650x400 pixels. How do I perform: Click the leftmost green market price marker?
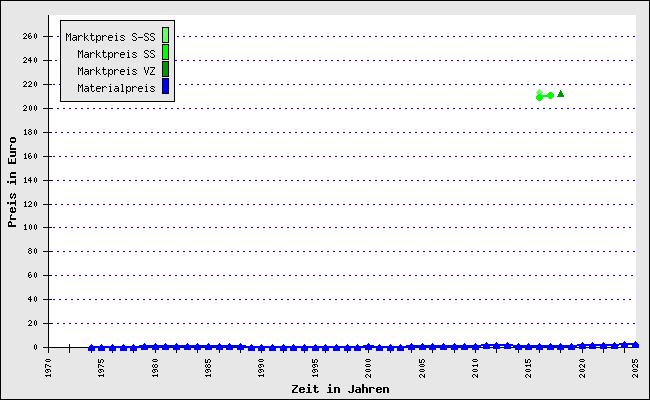coord(540,96)
